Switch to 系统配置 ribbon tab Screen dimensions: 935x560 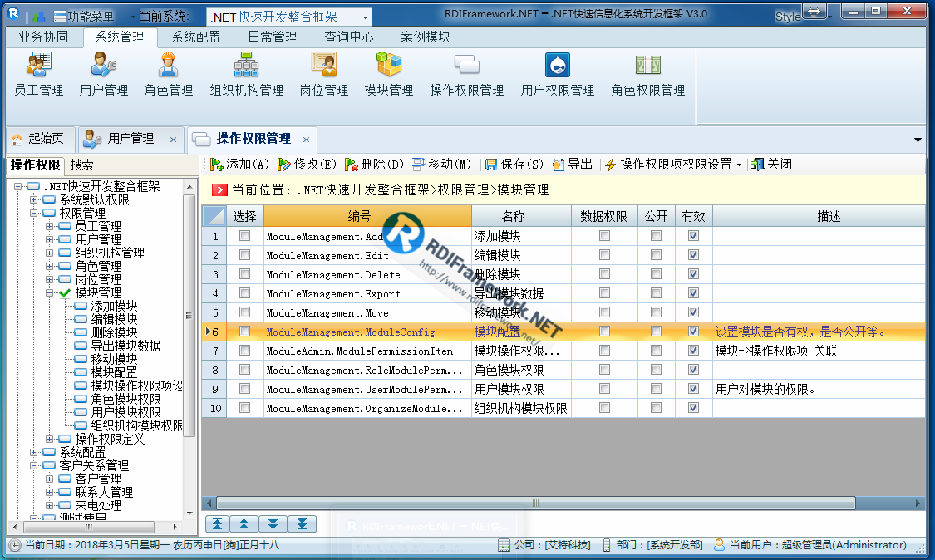click(196, 37)
